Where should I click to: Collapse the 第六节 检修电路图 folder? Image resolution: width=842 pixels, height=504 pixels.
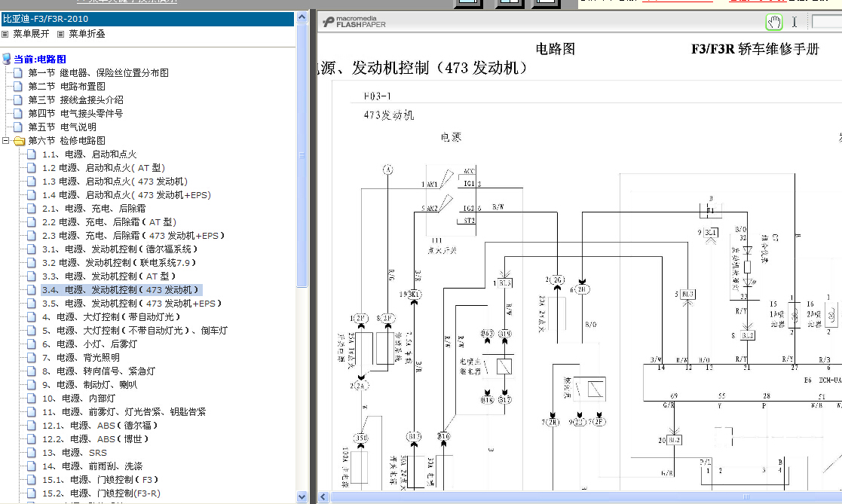click(6, 141)
